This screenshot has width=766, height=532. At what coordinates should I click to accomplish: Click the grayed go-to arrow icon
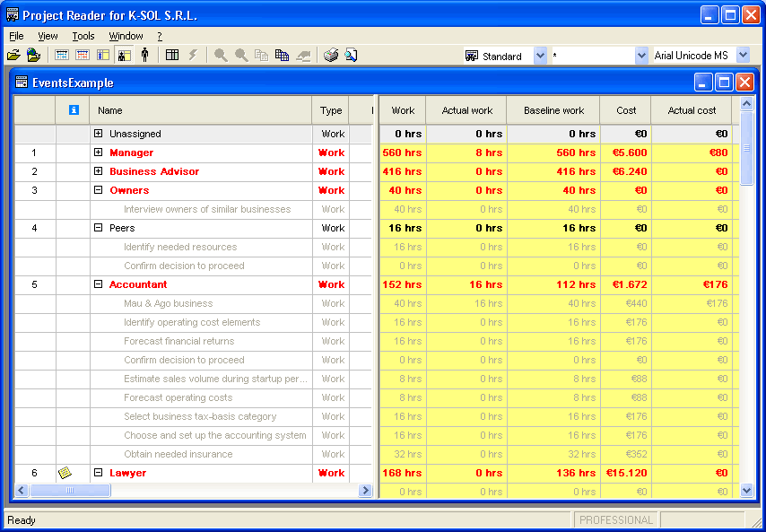click(x=303, y=56)
